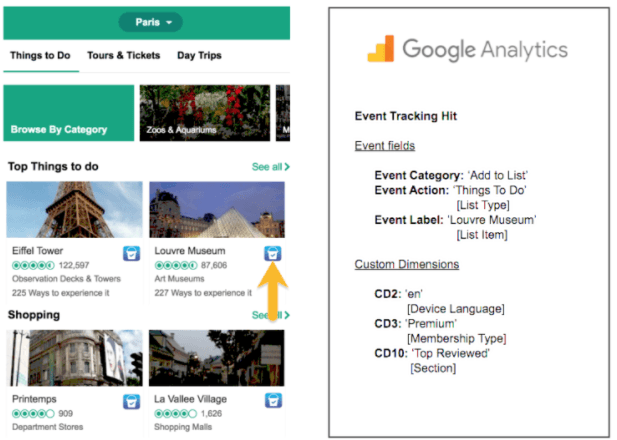Image resolution: width=617 pixels, height=440 pixels.
Task: Add Printemps to list icon
Action: click(x=131, y=401)
